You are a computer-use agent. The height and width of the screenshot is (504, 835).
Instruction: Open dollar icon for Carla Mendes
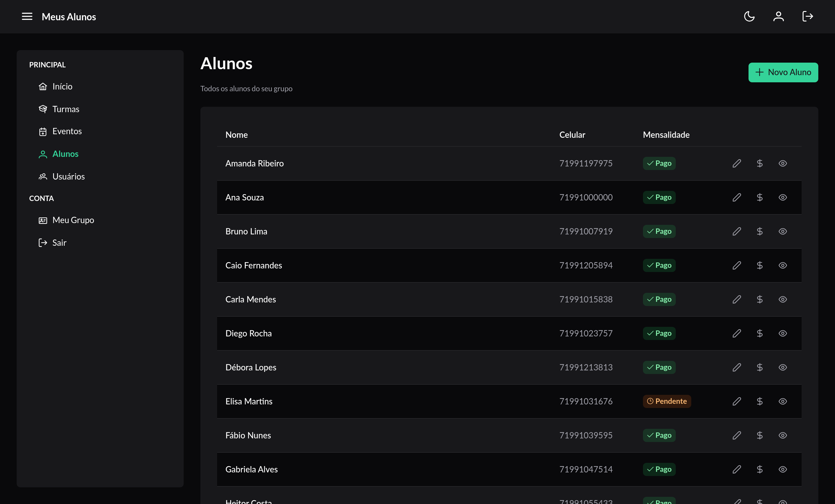pyautogui.click(x=760, y=299)
